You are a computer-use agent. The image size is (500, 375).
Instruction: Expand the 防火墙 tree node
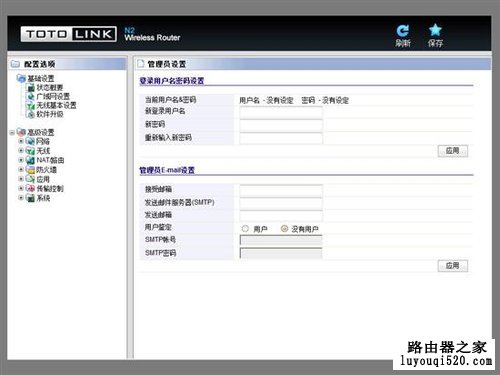coord(21,170)
